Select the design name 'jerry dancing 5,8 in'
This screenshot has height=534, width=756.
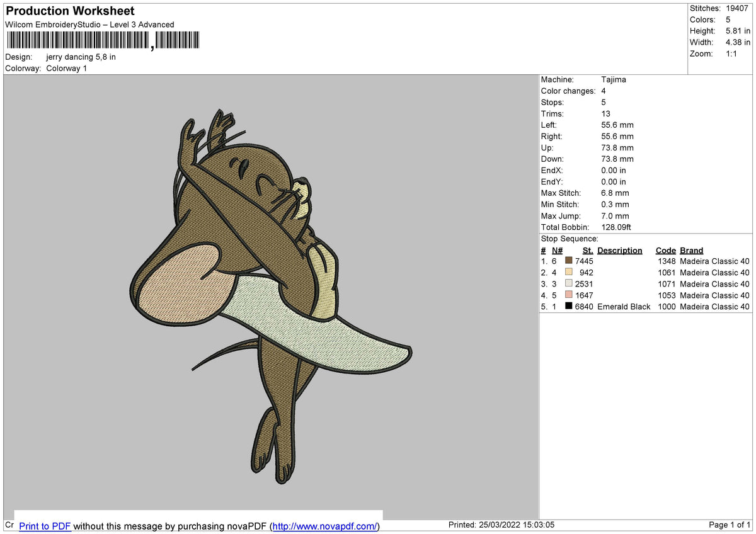click(81, 57)
